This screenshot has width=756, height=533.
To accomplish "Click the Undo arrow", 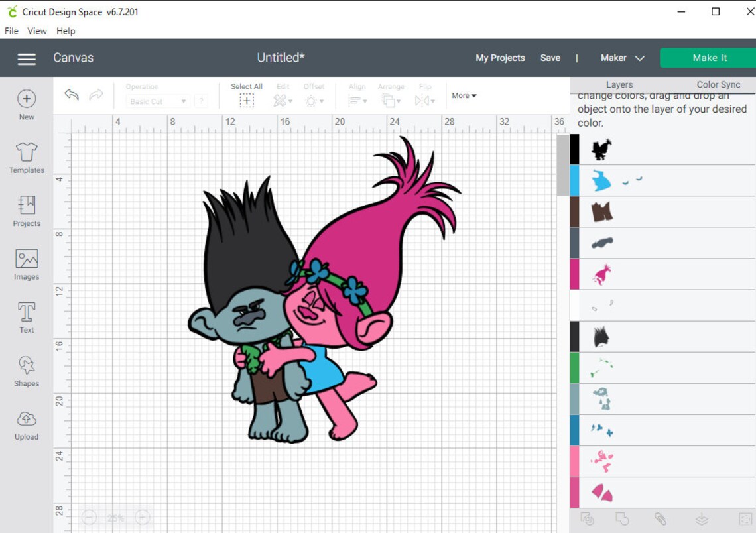I will tap(72, 94).
